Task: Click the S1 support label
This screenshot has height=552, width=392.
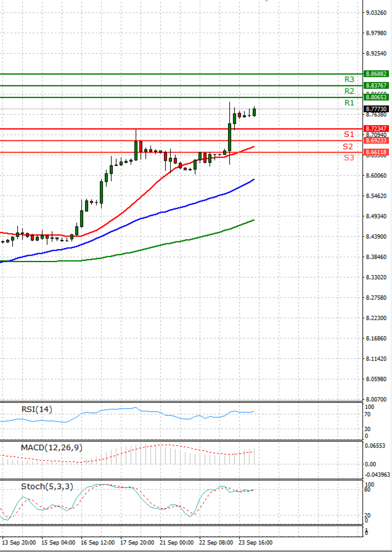Action: click(x=349, y=135)
